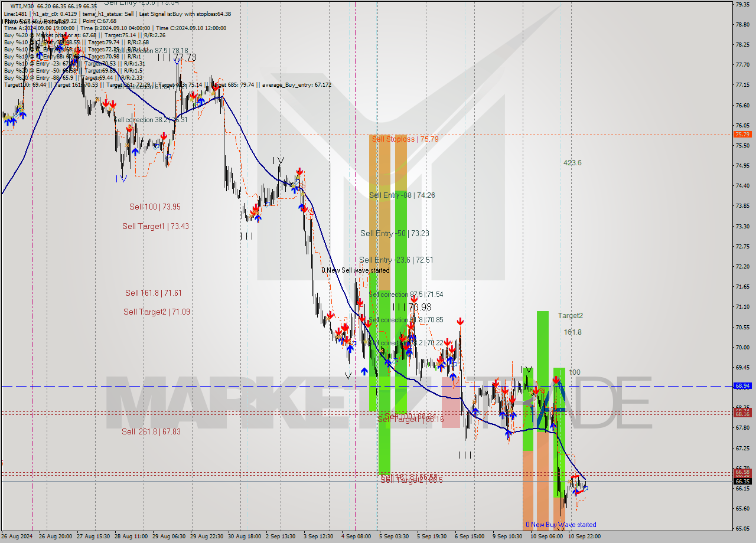
Task: Select the 72.75 price scale value
Action: pyautogui.click(x=742, y=246)
